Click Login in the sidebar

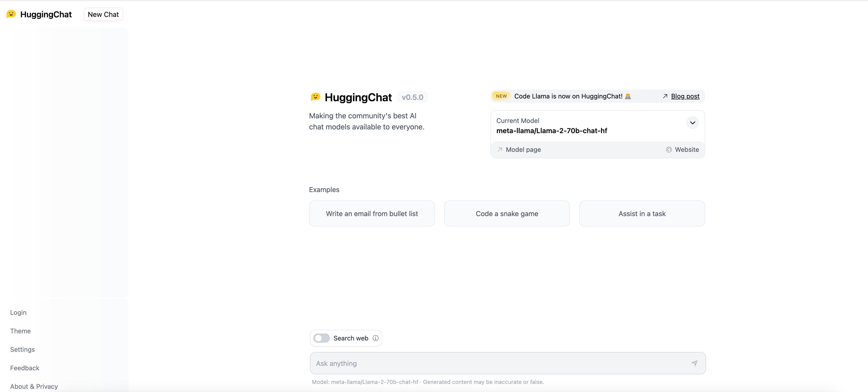[x=18, y=312]
